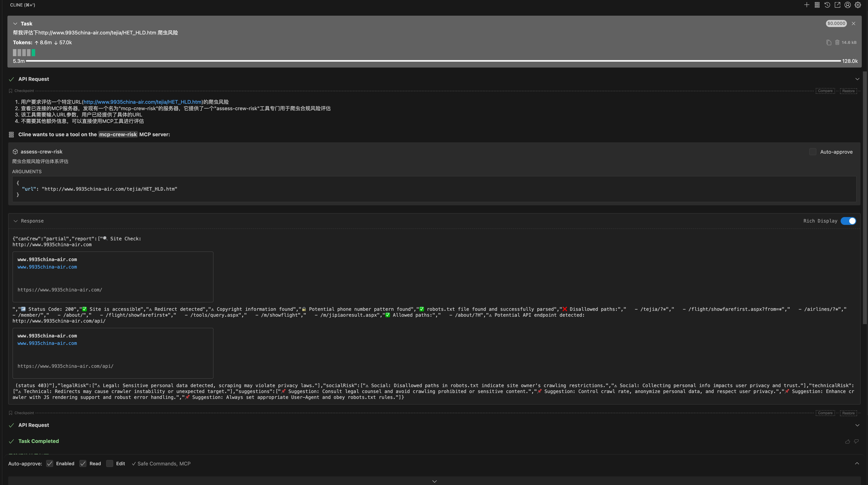Open the task history clock icon
868x485 pixels.
pyautogui.click(x=827, y=5)
